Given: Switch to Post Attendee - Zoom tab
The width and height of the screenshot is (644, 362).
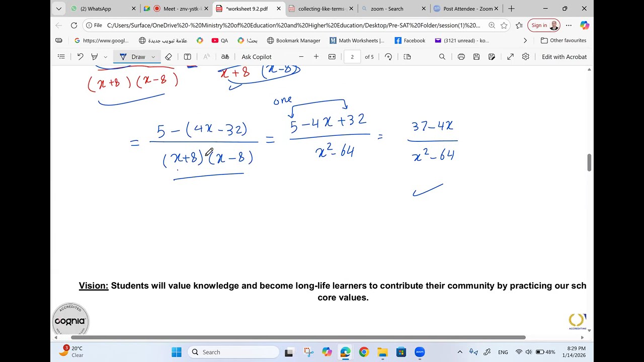Looking at the screenshot, I should pyautogui.click(x=466, y=9).
